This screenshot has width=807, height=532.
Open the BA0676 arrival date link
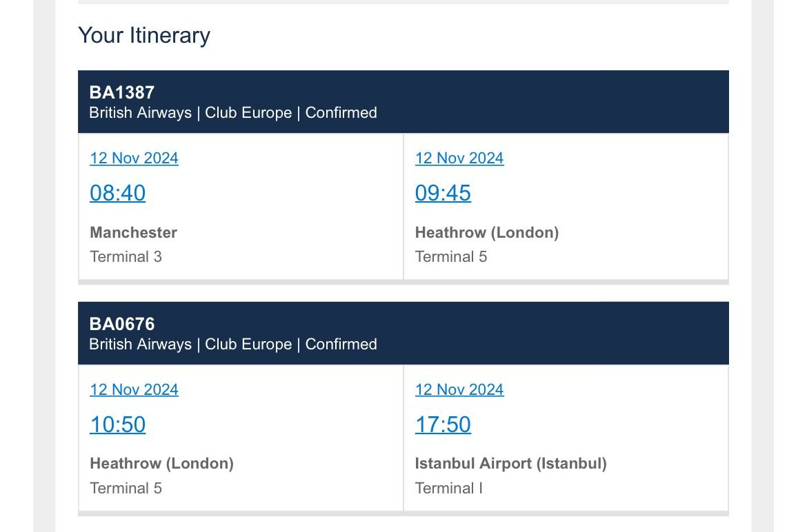[459, 390]
